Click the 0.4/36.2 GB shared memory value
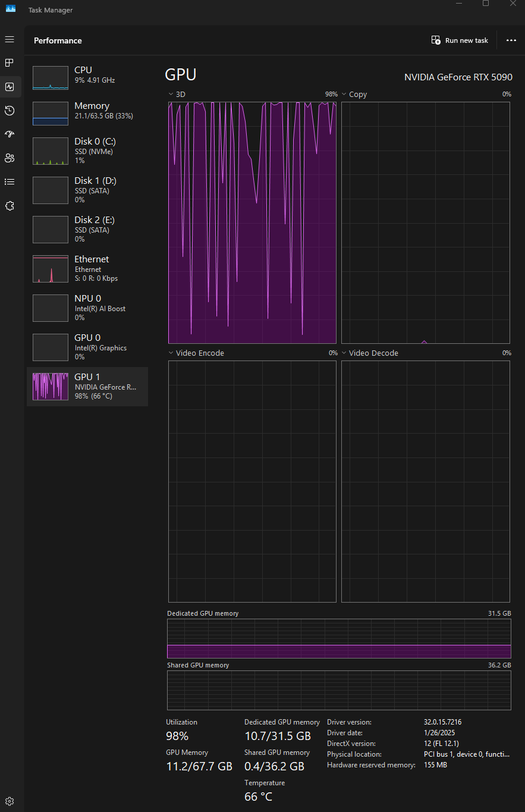525x812 pixels. pos(274,766)
